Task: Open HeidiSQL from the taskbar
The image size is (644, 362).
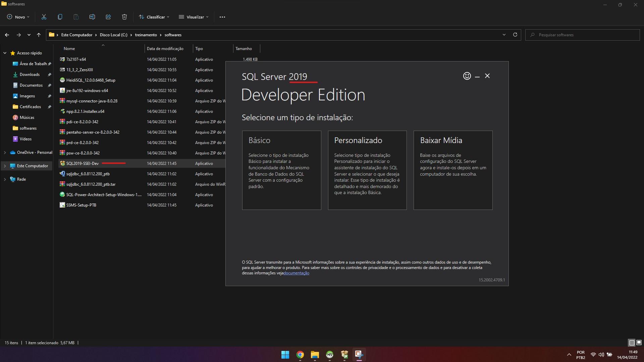Action: [x=329, y=355]
